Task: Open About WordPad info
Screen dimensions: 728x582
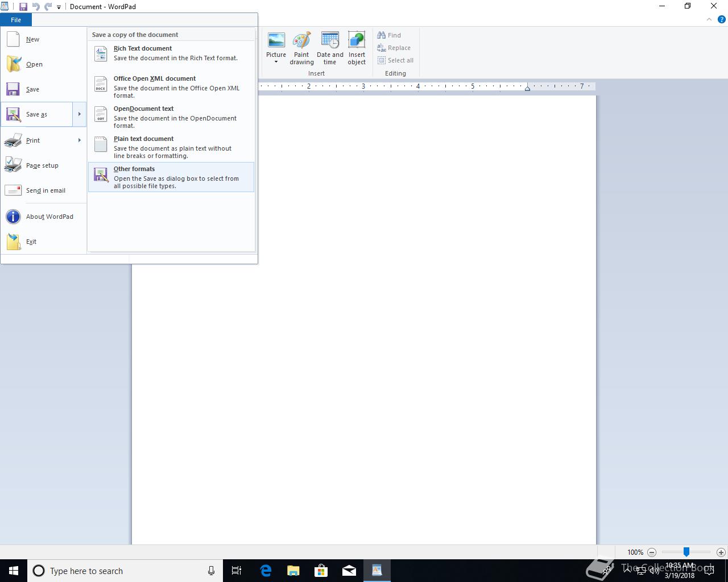Action: (43, 217)
